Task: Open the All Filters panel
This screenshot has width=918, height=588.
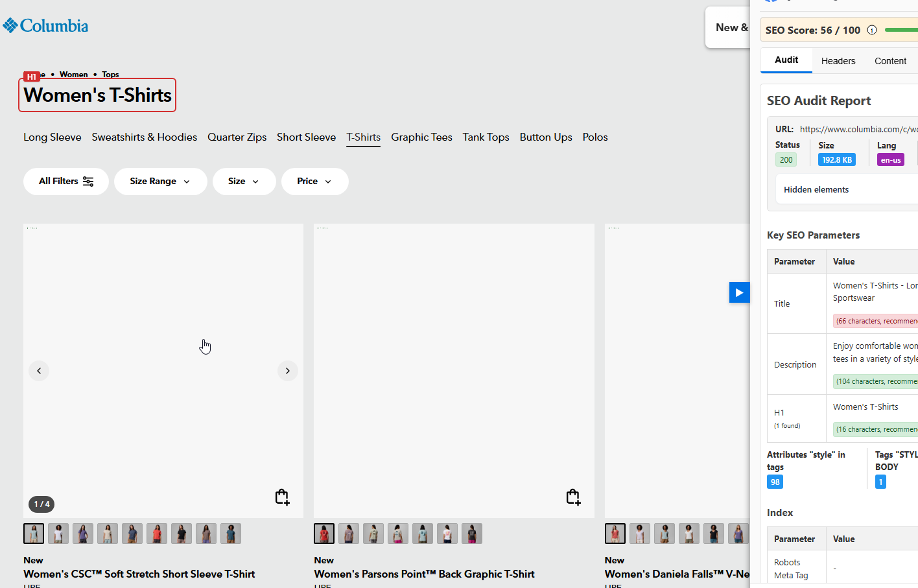Action: click(66, 182)
